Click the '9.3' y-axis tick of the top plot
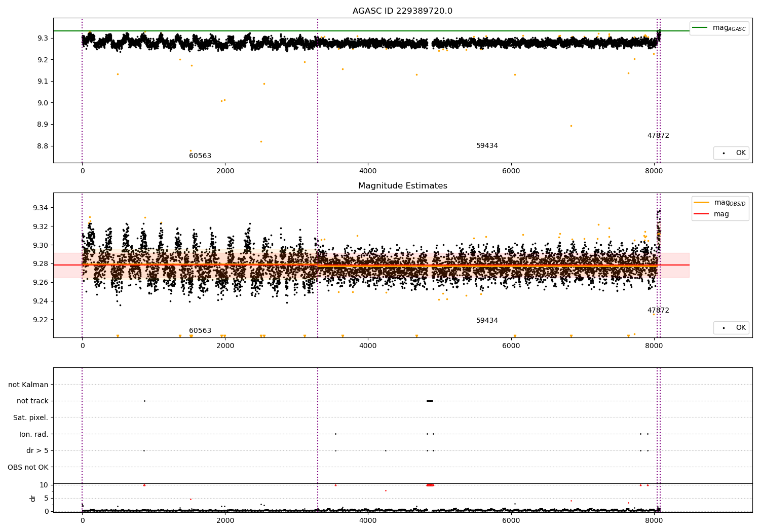 (x=43, y=39)
